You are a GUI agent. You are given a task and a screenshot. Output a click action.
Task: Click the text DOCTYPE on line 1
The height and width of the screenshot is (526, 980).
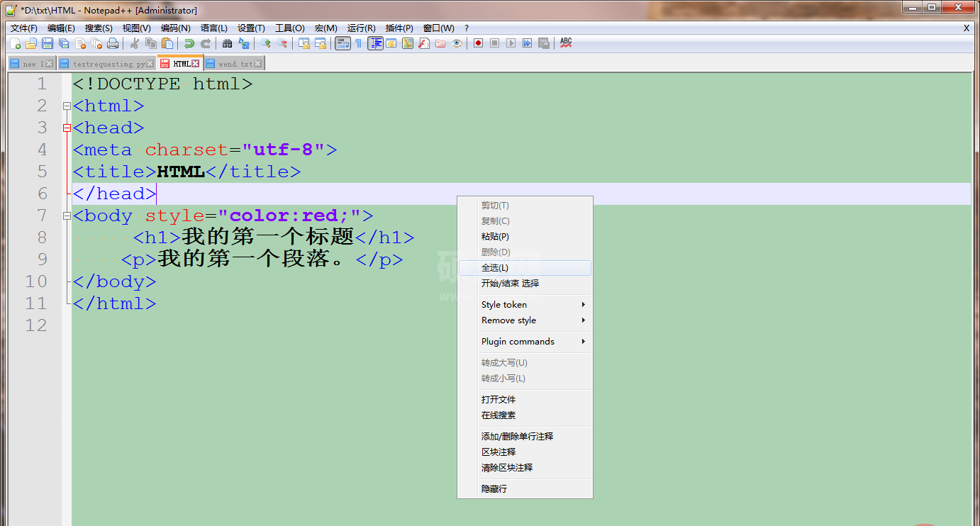click(139, 84)
